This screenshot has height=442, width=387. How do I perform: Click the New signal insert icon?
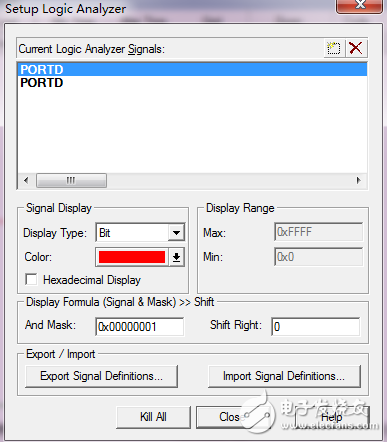pos(334,49)
